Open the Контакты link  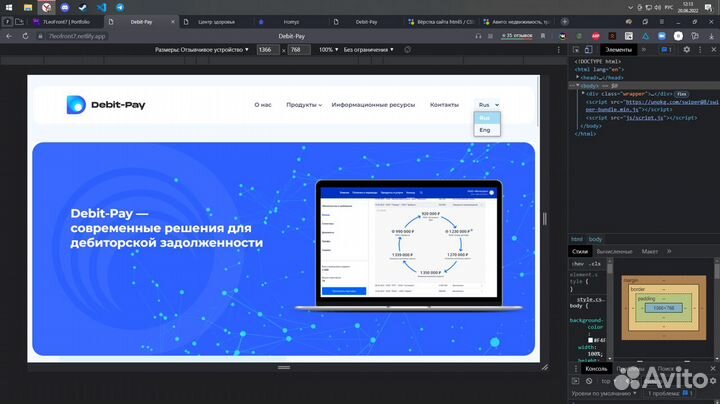point(444,105)
